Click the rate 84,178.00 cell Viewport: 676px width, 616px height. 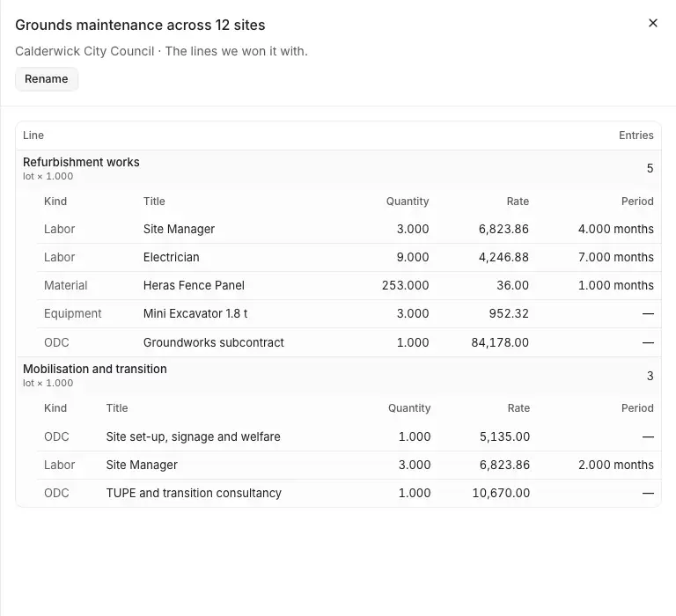(x=500, y=342)
